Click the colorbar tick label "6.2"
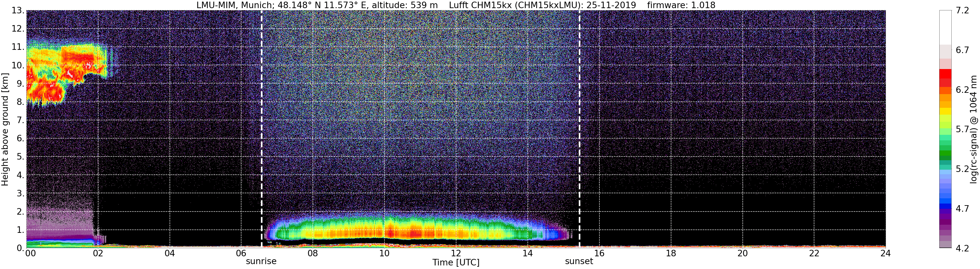Image resolution: width=980 pixels, height=269 pixels. click(962, 90)
